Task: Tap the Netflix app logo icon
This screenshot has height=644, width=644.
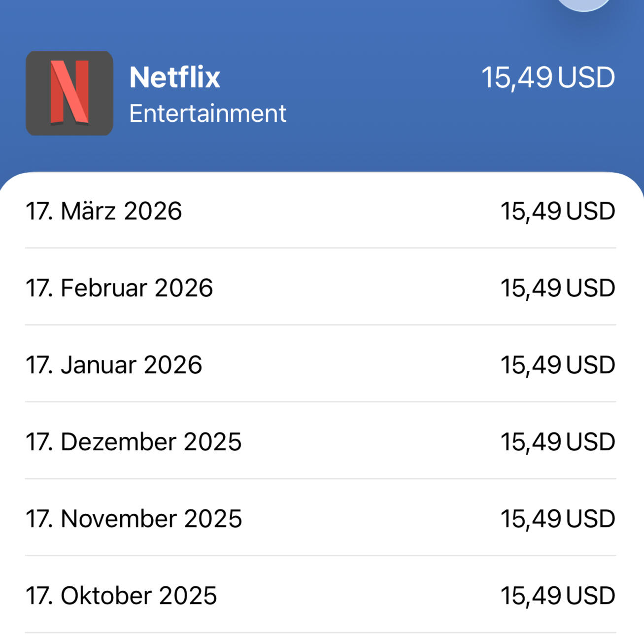Action: (69, 93)
